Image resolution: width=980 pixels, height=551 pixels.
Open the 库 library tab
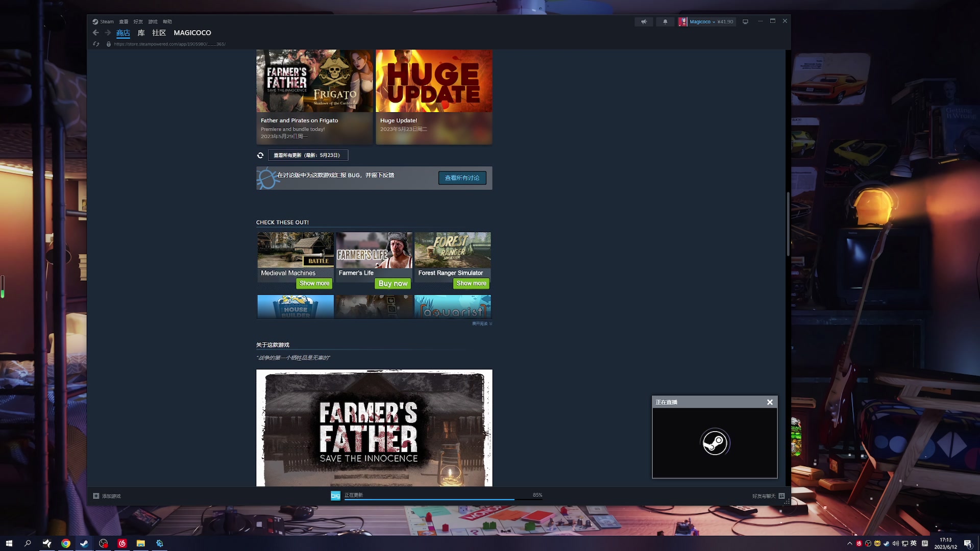tap(141, 33)
